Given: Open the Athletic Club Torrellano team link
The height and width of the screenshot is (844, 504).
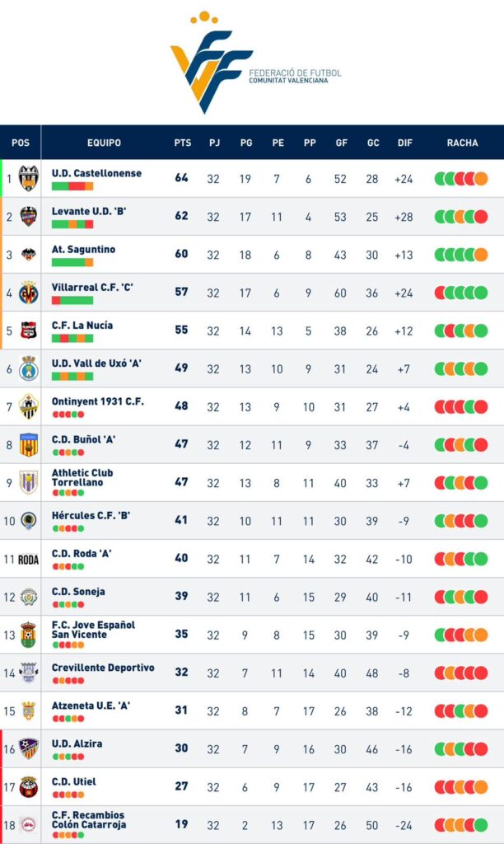Looking at the screenshot, I should (82, 477).
